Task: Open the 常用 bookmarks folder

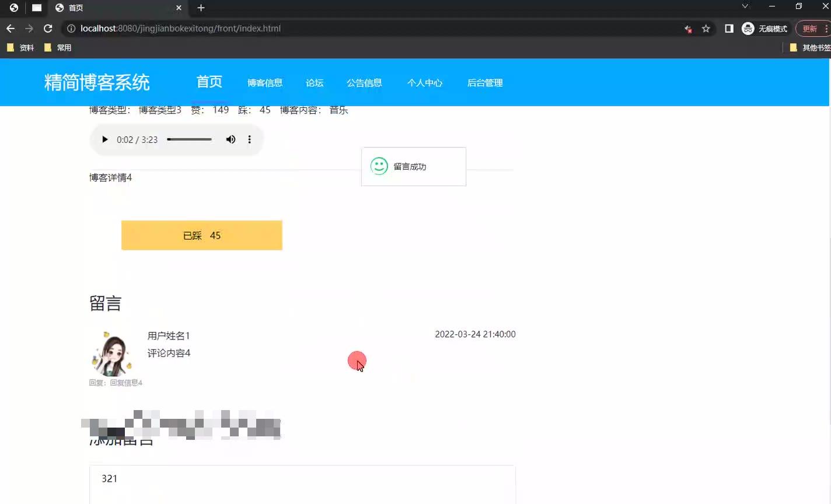Action: [58, 48]
